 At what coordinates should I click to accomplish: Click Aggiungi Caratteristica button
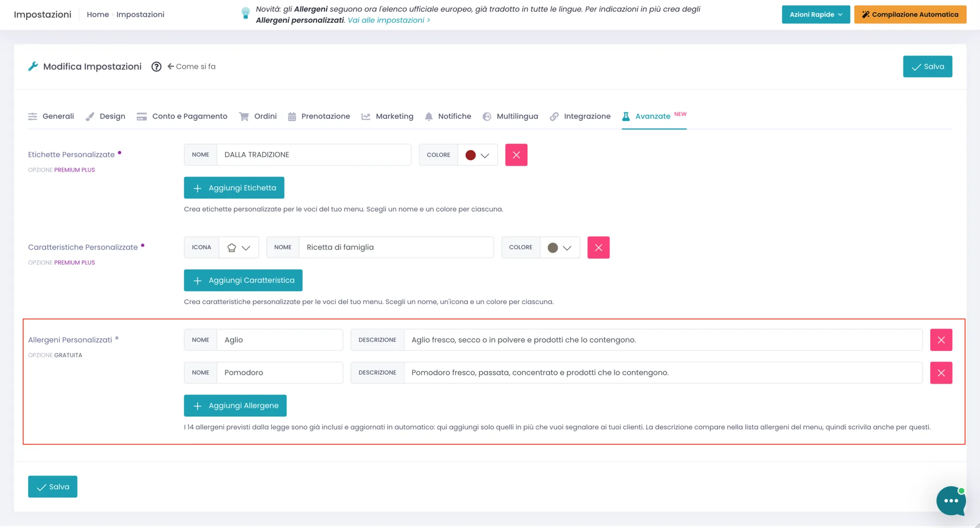point(243,280)
